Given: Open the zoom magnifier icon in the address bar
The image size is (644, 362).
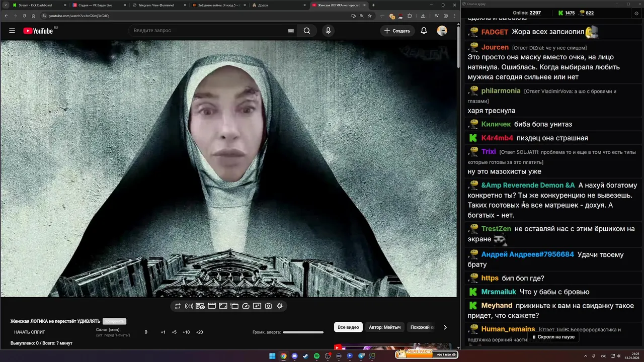Looking at the screenshot, I should tap(361, 16).
